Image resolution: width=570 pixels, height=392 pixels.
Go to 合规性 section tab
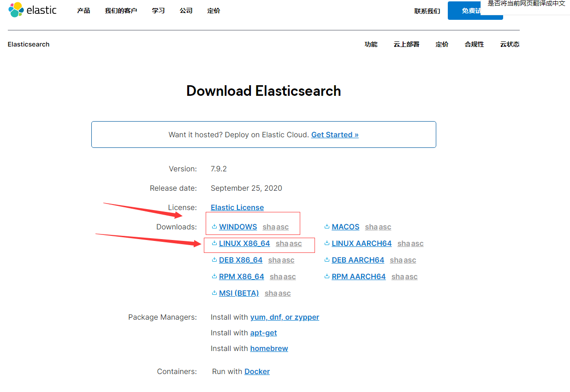474,44
